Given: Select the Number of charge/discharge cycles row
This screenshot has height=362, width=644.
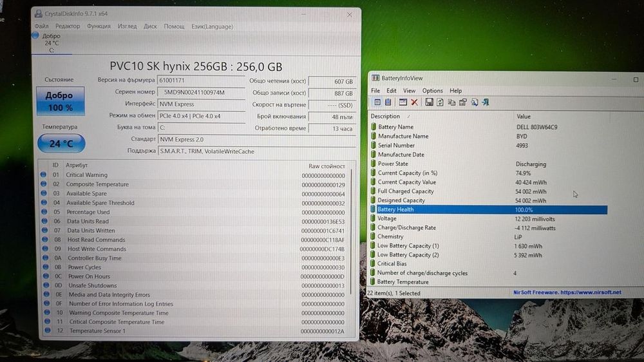Looking at the screenshot, I should (x=489, y=273).
